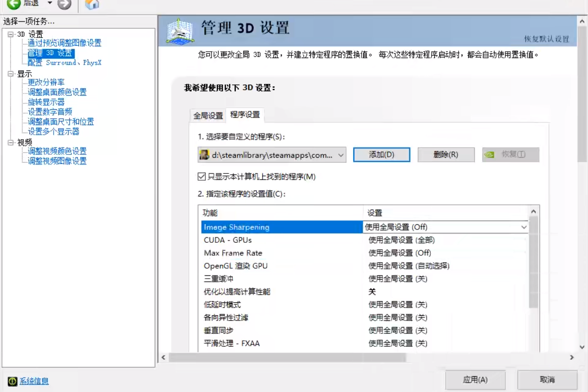This screenshot has width=588, height=392.
Task: Open 配置 Surround、PhysX
Action: point(64,63)
